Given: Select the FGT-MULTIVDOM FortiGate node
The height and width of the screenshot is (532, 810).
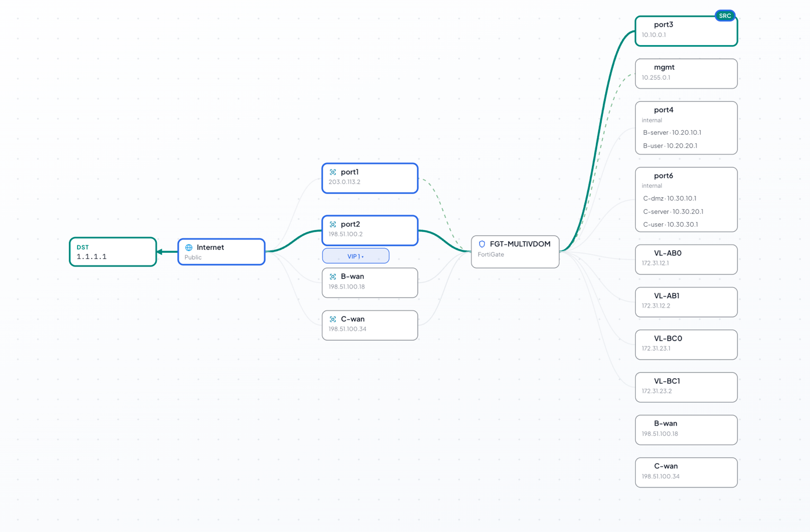Looking at the screenshot, I should coord(515,252).
